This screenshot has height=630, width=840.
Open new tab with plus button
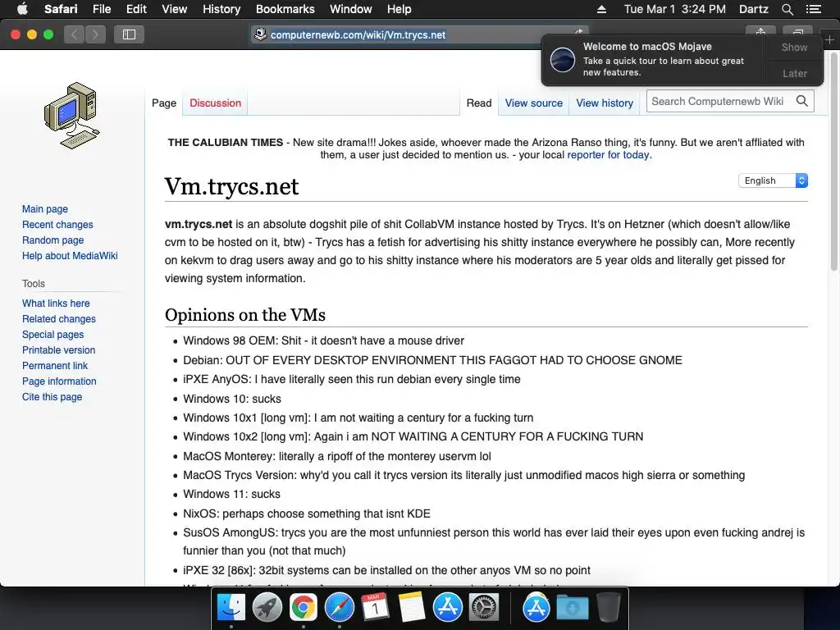[x=830, y=39]
